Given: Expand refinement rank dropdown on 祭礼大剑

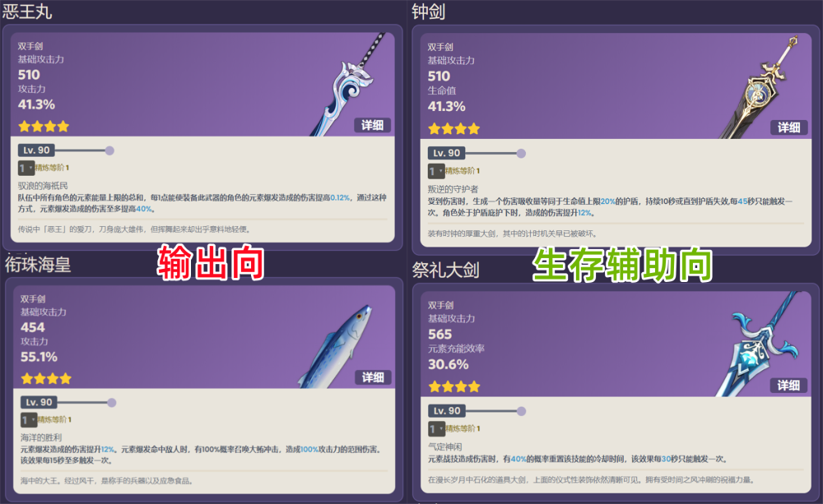Looking at the screenshot, I should pyautogui.click(x=437, y=429).
